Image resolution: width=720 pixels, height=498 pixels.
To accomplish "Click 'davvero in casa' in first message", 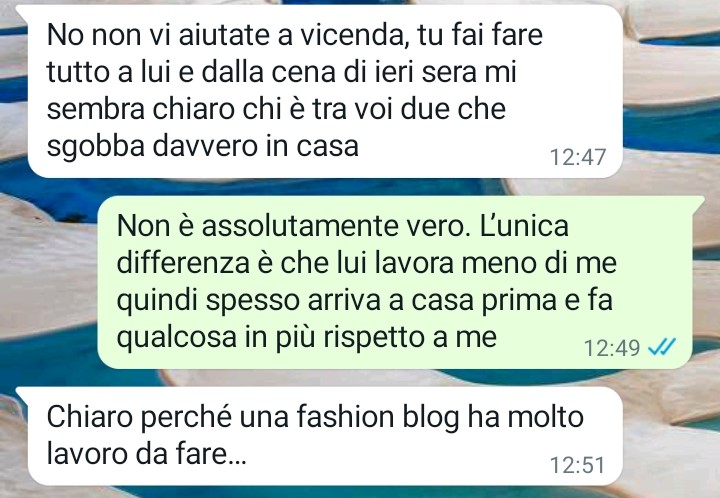I will tap(255, 146).
